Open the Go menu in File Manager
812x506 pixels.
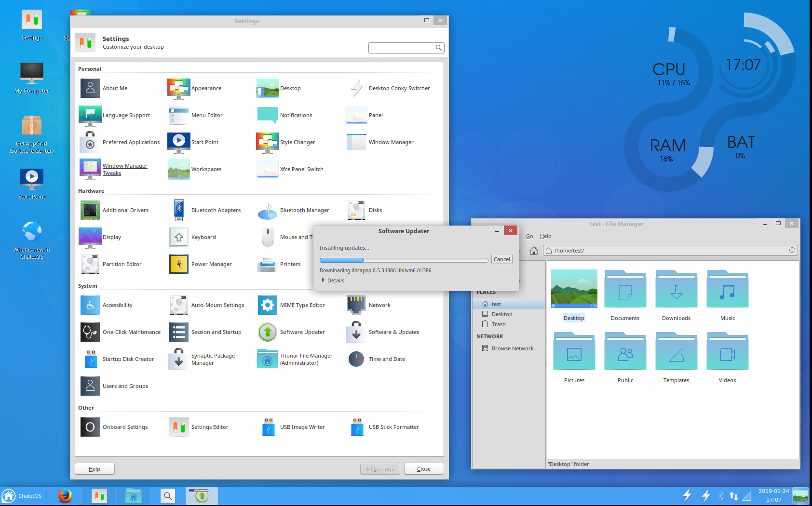(x=529, y=237)
